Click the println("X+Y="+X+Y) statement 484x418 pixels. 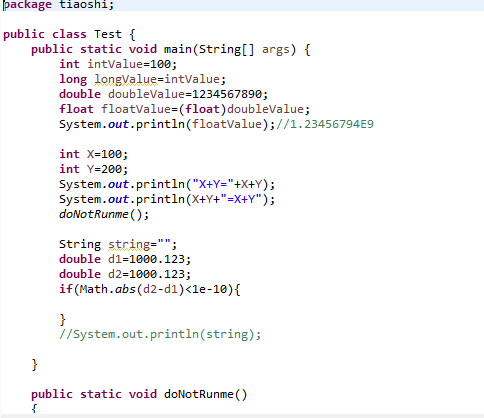click(167, 184)
